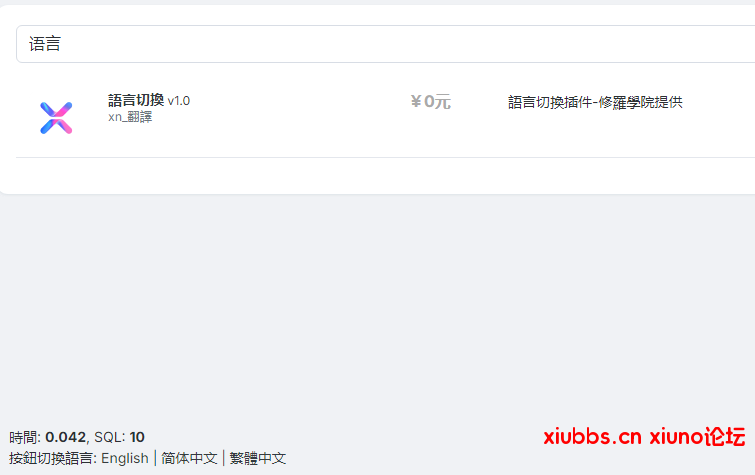Click the yen symbol before 0元
The image size is (755, 475).
pyautogui.click(x=416, y=102)
